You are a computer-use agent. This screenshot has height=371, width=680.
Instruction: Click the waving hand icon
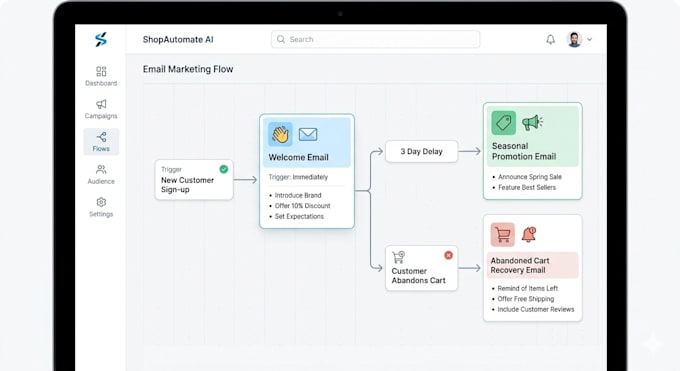280,134
